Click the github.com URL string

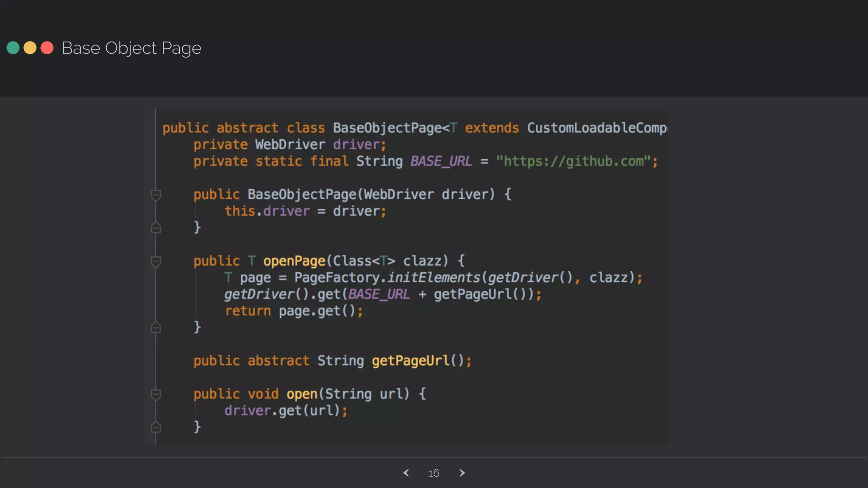573,161
